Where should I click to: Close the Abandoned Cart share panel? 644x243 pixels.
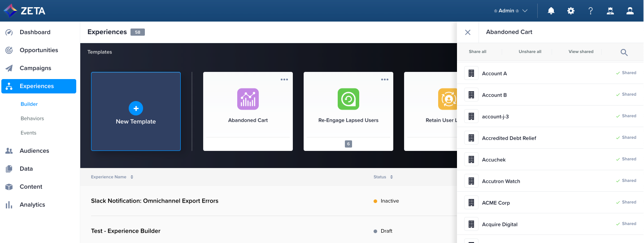click(468, 32)
